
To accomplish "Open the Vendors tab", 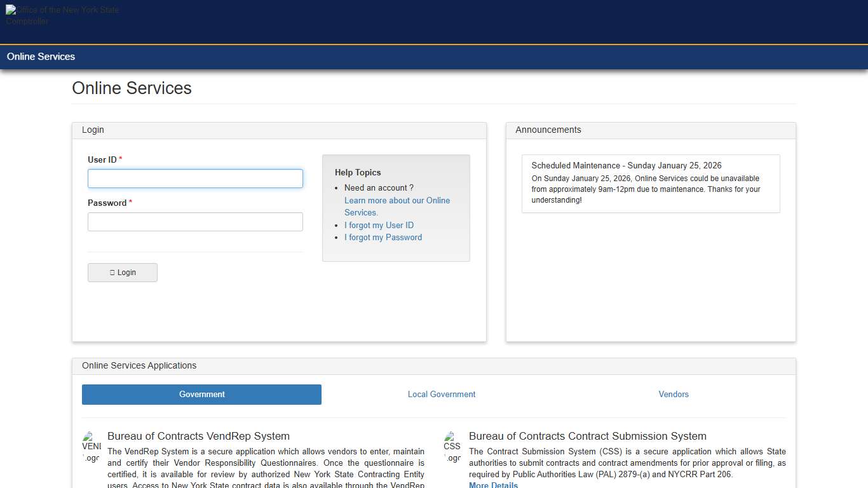I will (674, 394).
